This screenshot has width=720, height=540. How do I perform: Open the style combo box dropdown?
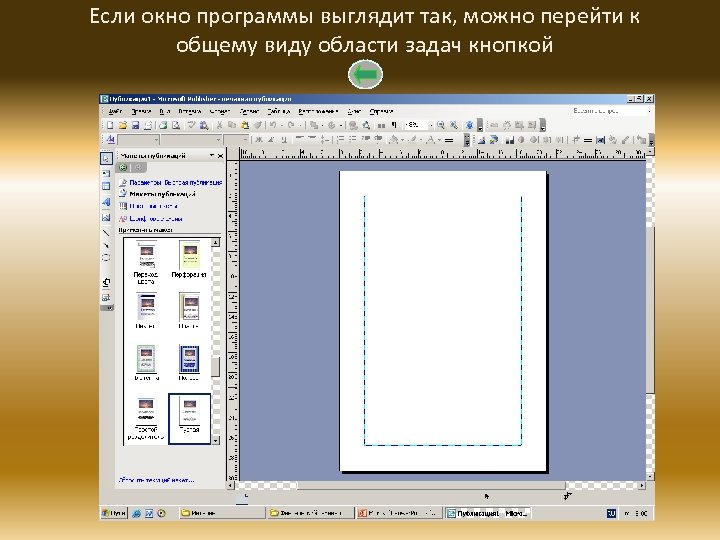[x=156, y=140]
